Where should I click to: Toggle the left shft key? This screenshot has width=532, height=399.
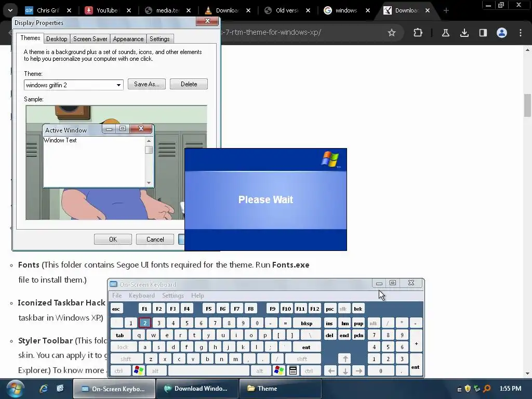[127, 359]
